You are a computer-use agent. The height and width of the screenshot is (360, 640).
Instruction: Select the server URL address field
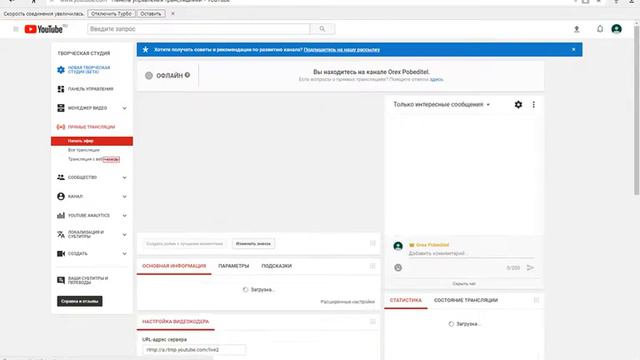tap(194, 350)
